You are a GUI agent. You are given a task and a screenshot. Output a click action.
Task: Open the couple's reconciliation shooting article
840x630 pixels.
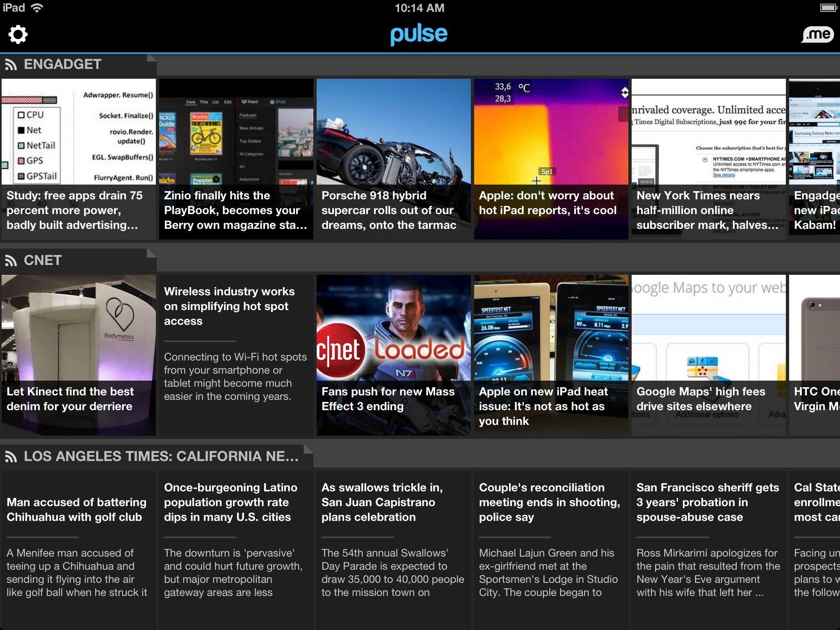click(x=551, y=550)
